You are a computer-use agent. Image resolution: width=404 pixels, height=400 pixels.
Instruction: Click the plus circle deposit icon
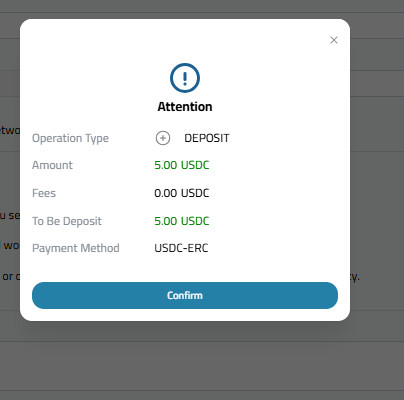(163, 138)
